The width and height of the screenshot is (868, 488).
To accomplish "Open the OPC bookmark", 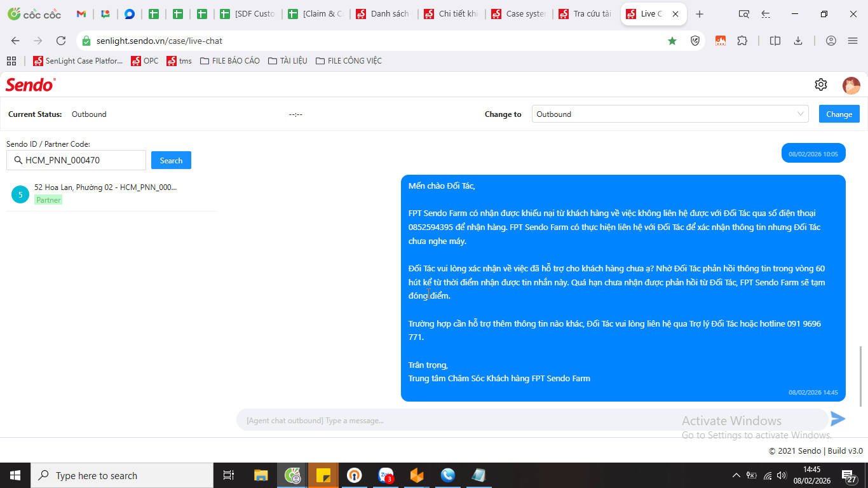I will tap(145, 61).
